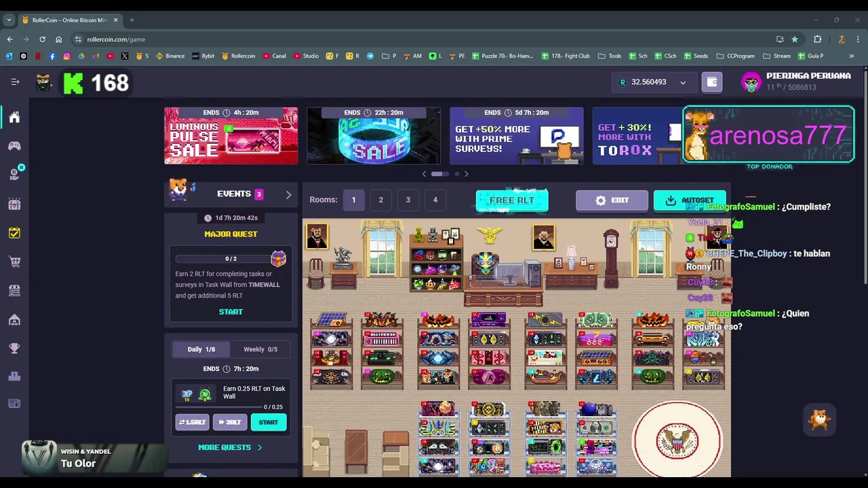Image resolution: width=868 pixels, height=488 pixels.
Task: Open the Facebook bookmark icon
Action: pyautogui.click(x=52, y=56)
